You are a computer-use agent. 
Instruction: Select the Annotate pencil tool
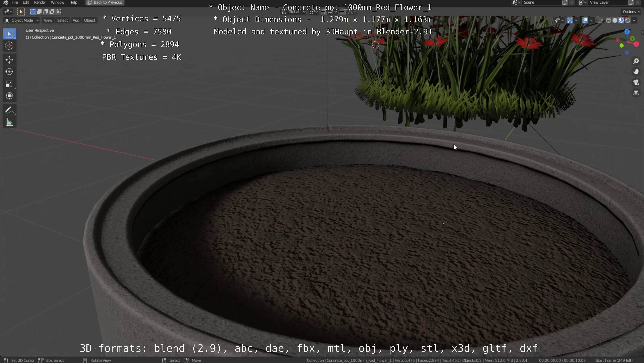coord(9,110)
